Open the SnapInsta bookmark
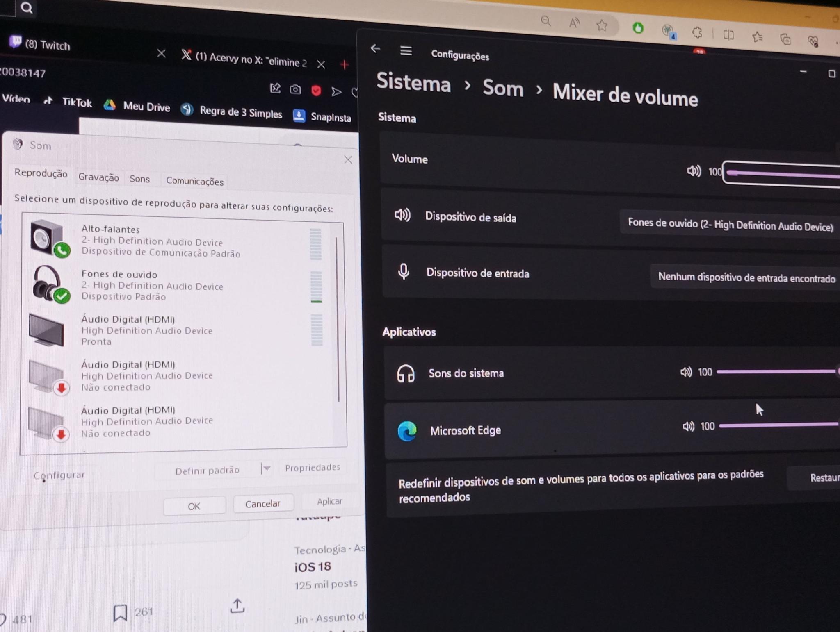The width and height of the screenshot is (840, 632). [x=323, y=117]
